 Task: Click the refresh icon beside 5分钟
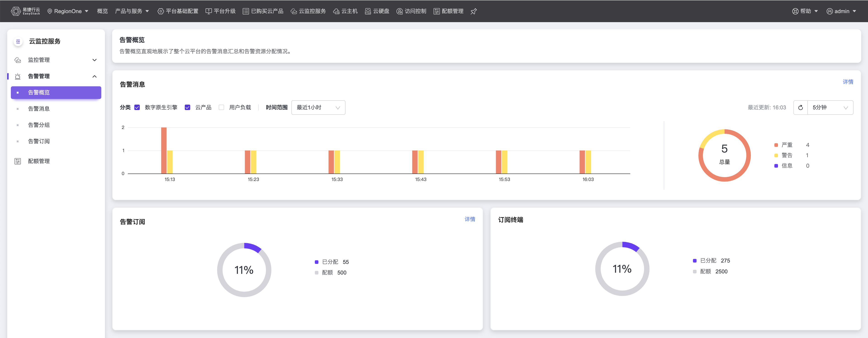pyautogui.click(x=800, y=108)
